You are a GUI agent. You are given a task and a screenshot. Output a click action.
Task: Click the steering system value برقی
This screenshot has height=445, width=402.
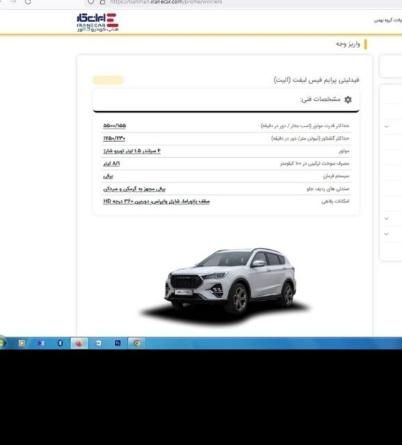(x=108, y=176)
